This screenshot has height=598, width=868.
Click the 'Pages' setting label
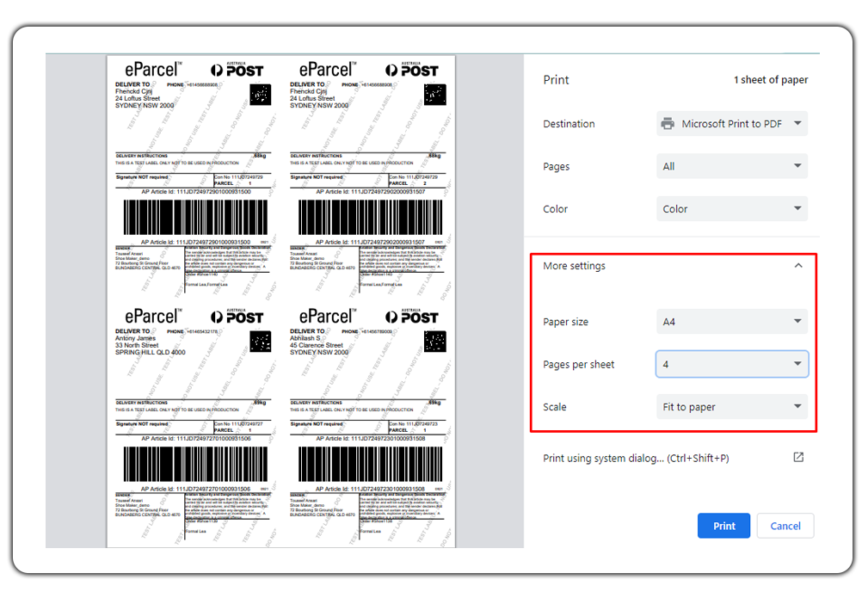(x=556, y=166)
